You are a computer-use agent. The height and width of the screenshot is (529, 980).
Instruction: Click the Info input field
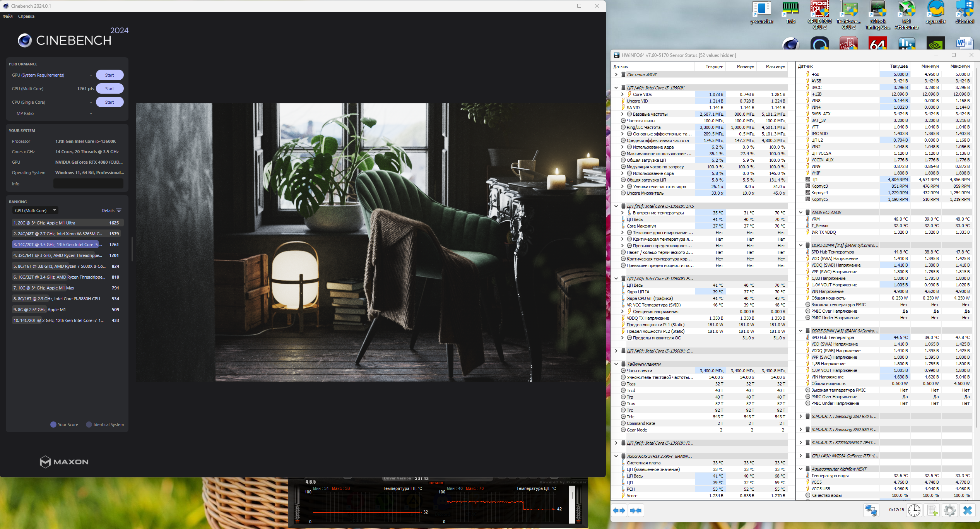click(x=88, y=184)
